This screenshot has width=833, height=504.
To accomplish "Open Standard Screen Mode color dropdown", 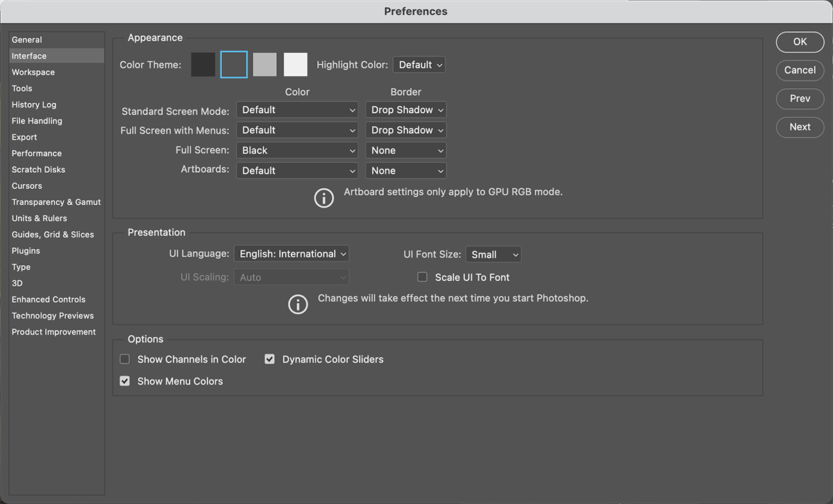I will click(x=297, y=110).
